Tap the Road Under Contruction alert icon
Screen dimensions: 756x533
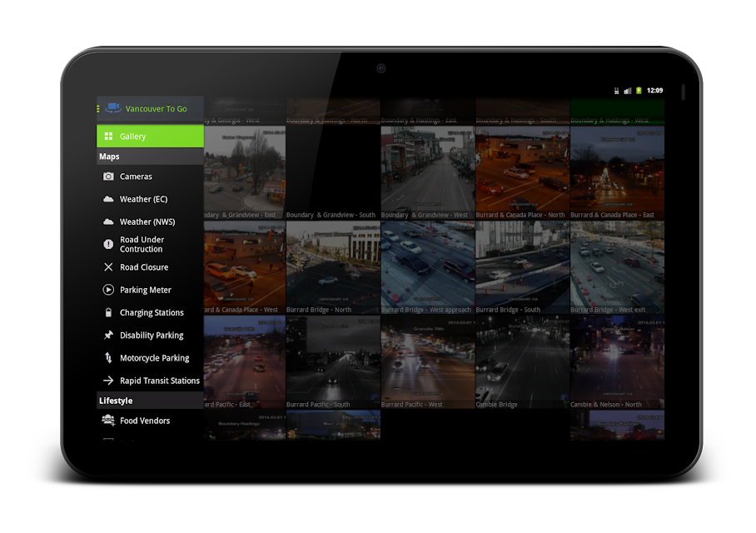(108, 244)
